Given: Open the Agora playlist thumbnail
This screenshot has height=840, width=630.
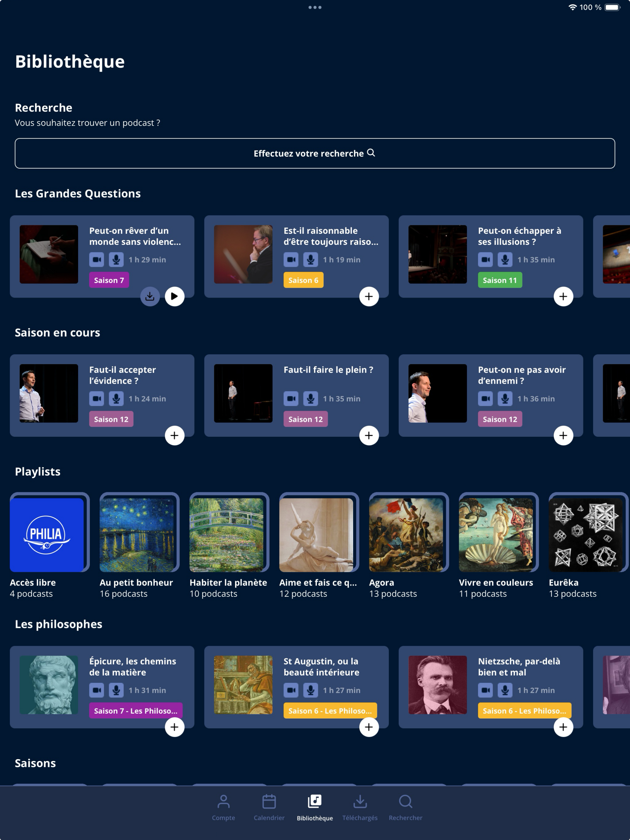Looking at the screenshot, I should [406, 535].
